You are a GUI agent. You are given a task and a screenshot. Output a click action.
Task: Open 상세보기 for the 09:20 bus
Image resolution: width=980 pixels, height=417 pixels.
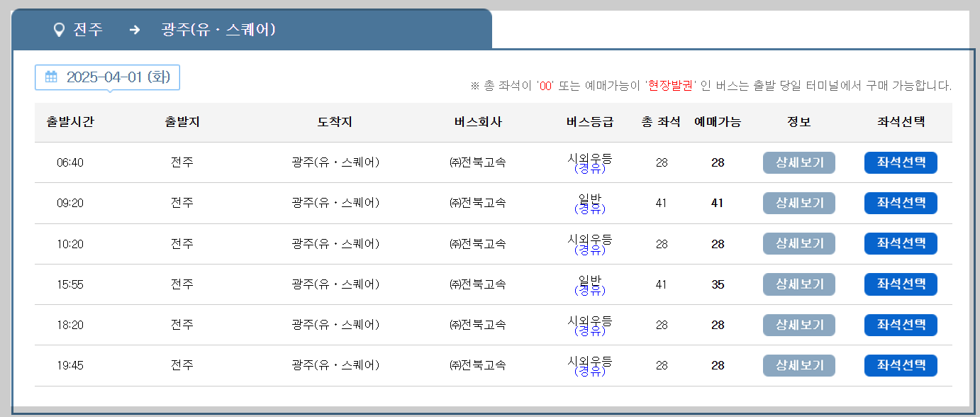point(798,203)
